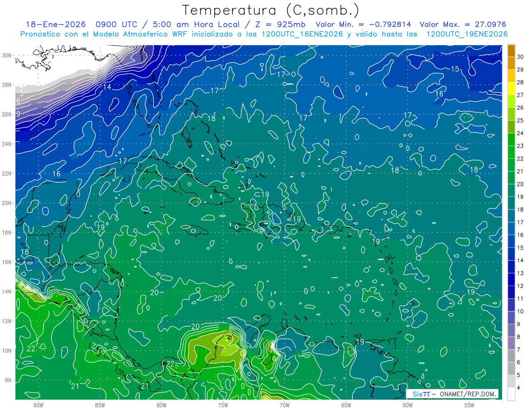Click the "65W" longitude axis label

pyautogui.click(x=346, y=405)
